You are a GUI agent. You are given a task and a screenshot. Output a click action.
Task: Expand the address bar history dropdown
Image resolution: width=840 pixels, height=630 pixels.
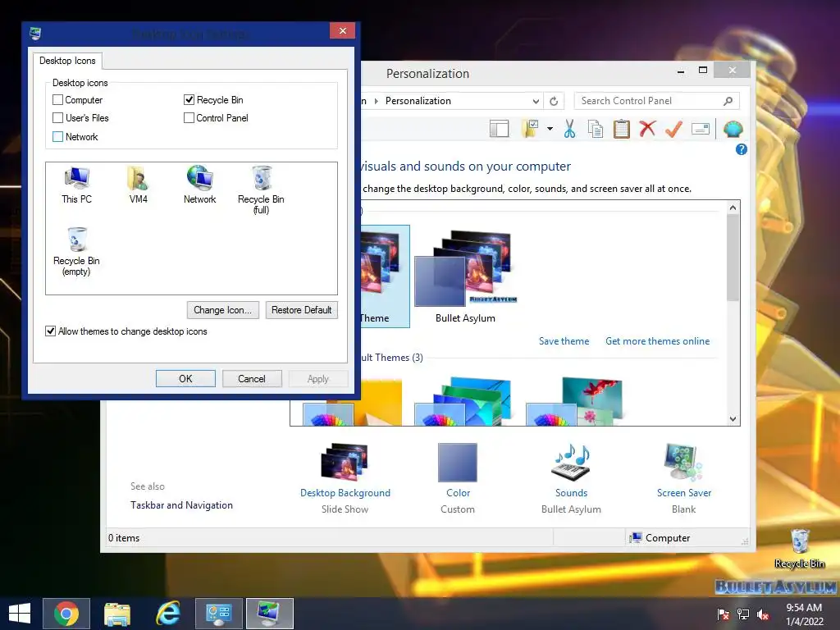coord(536,101)
